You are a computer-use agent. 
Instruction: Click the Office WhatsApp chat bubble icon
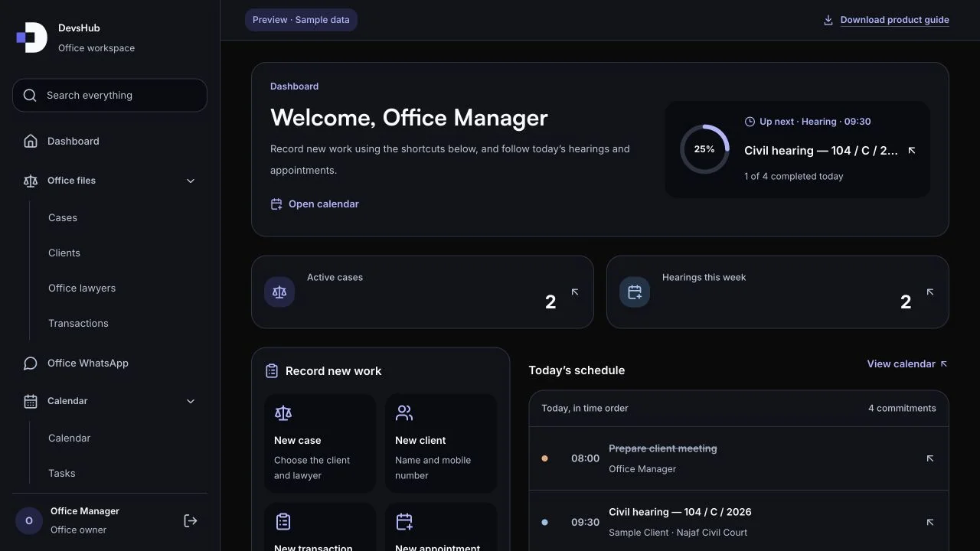point(31,364)
